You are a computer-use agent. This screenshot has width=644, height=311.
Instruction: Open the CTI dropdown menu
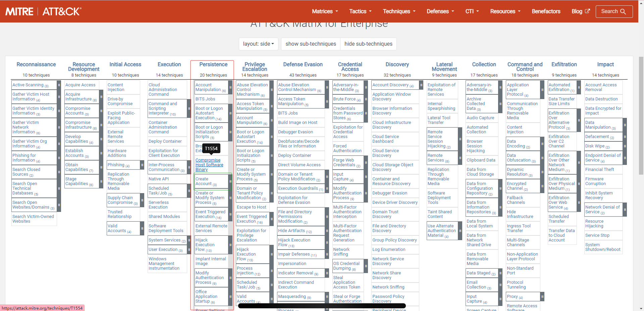click(472, 11)
